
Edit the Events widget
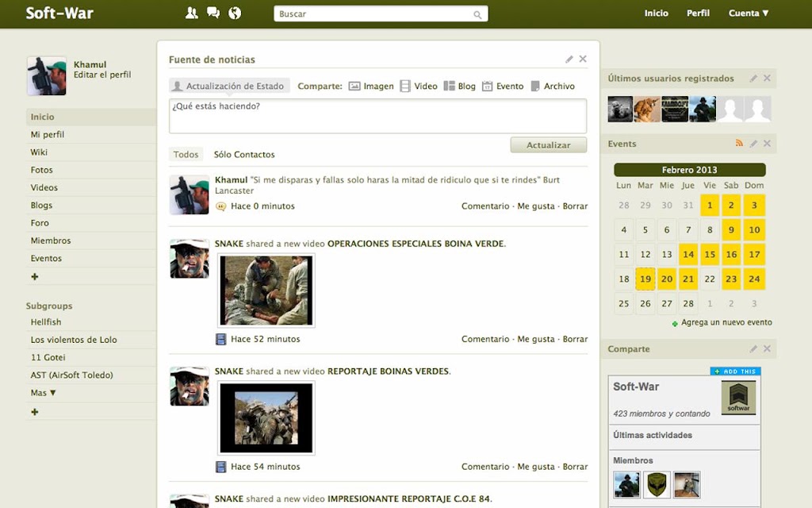click(x=753, y=144)
